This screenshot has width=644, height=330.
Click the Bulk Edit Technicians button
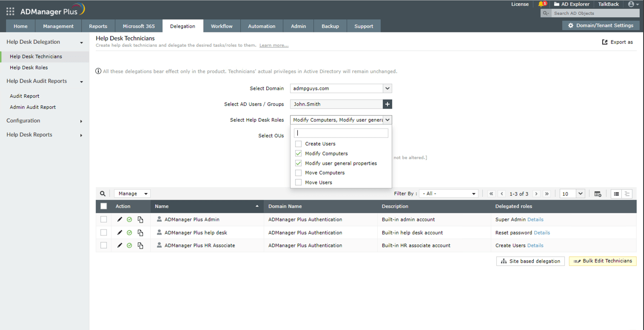tap(603, 261)
